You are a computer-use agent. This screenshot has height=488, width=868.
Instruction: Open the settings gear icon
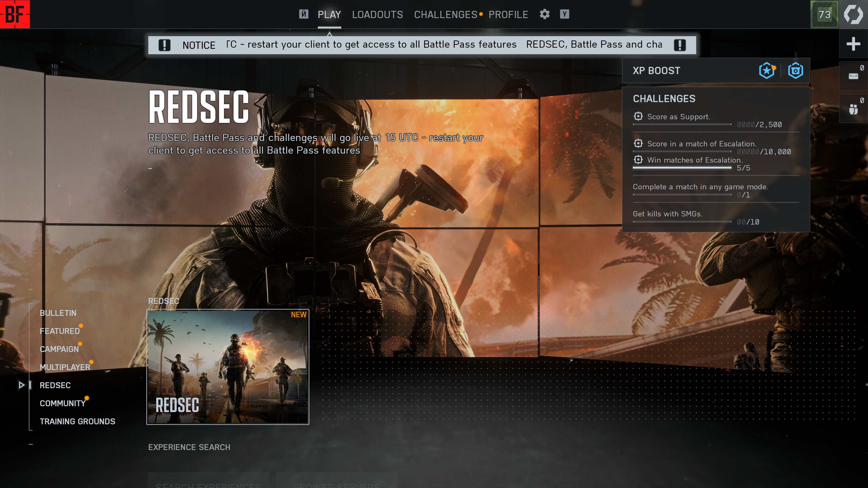[x=545, y=14]
